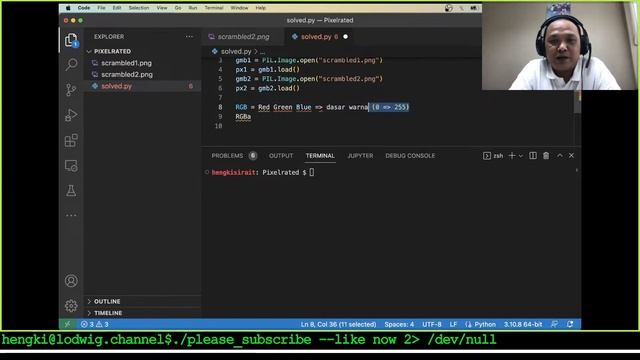
Task: Click the feedback icon in status bar
Action: pyautogui.click(x=554, y=324)
